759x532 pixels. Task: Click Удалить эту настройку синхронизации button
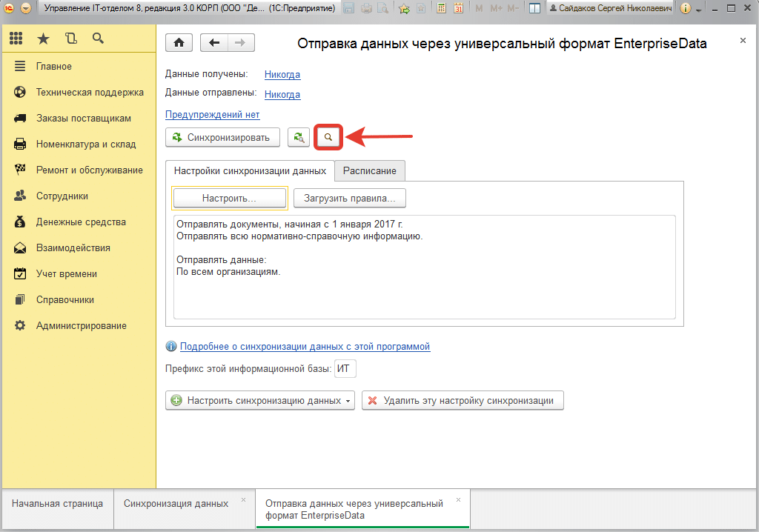[463, 400]
